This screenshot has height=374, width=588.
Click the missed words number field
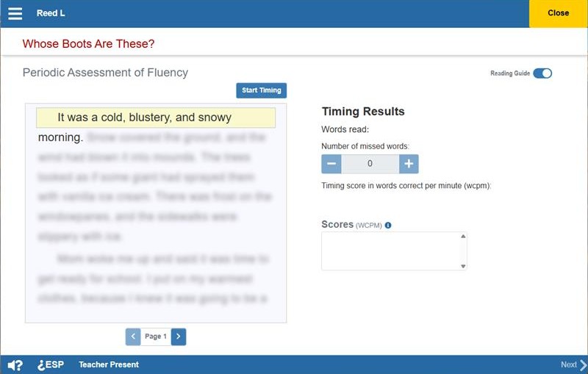click(370, 164)
